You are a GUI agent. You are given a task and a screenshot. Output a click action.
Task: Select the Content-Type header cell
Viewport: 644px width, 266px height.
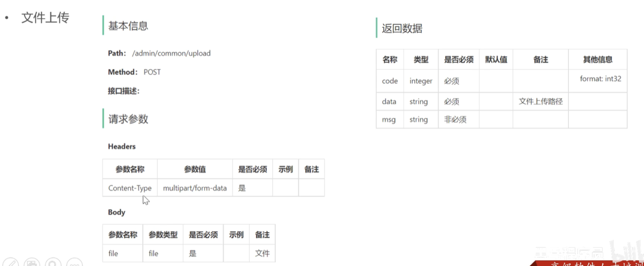tap(130, 188)
